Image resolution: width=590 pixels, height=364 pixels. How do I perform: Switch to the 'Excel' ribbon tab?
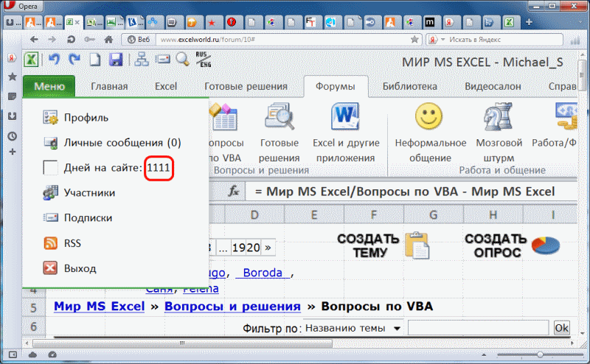(166, 86)
